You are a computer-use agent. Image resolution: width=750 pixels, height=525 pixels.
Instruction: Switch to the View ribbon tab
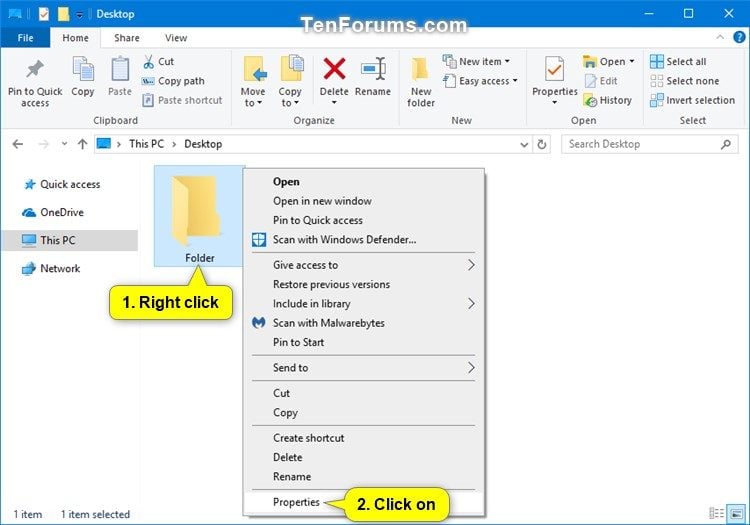point(176,38)
